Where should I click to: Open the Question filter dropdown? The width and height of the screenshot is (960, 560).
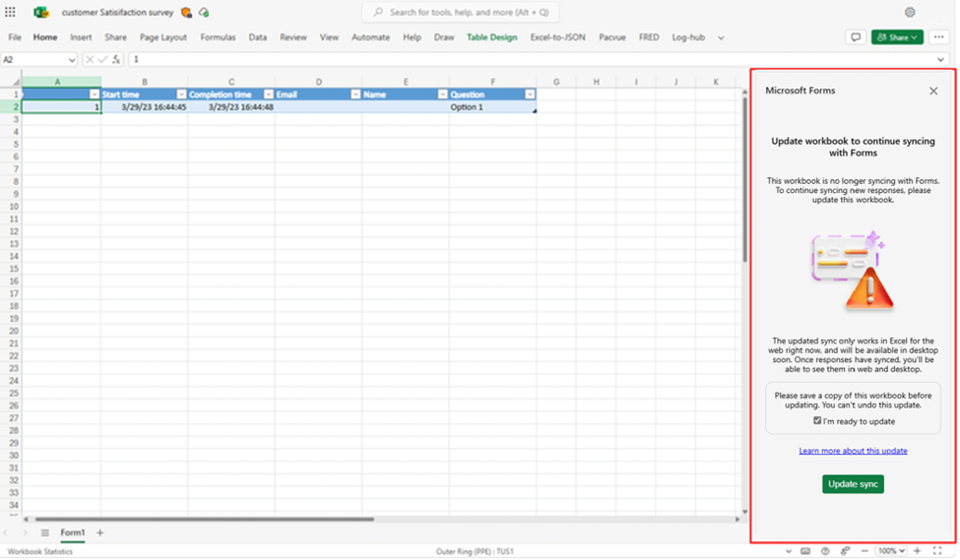[x=530, y=94]
